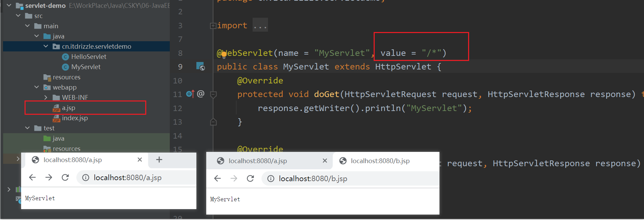The width and height of the screenshot is (644, 220).
Task: Click the override gutter icon on line 11
Action: pos(190,94)
